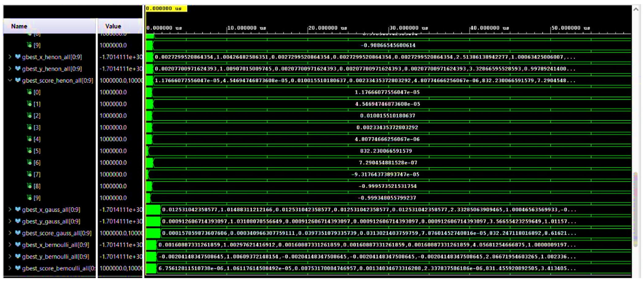Select the gbest_y_bernoulli_all signal row
This screenshot has height=282, width=644.
55,257
